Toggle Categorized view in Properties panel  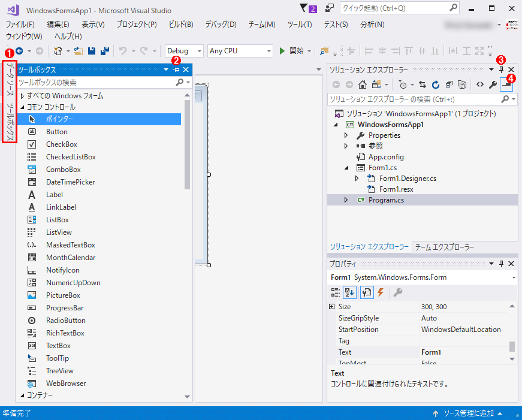[336, 292]
